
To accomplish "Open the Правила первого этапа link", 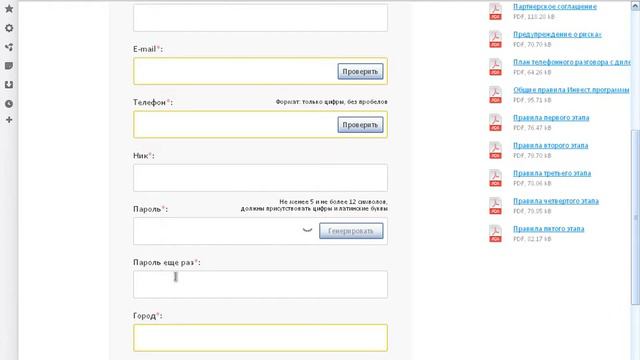I will coord(551,118).
